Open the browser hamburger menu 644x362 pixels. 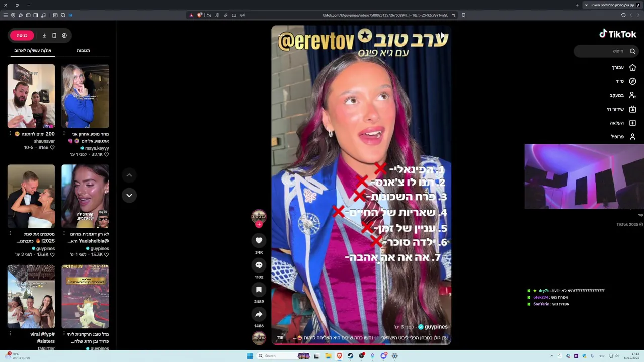tap(6, 15)
